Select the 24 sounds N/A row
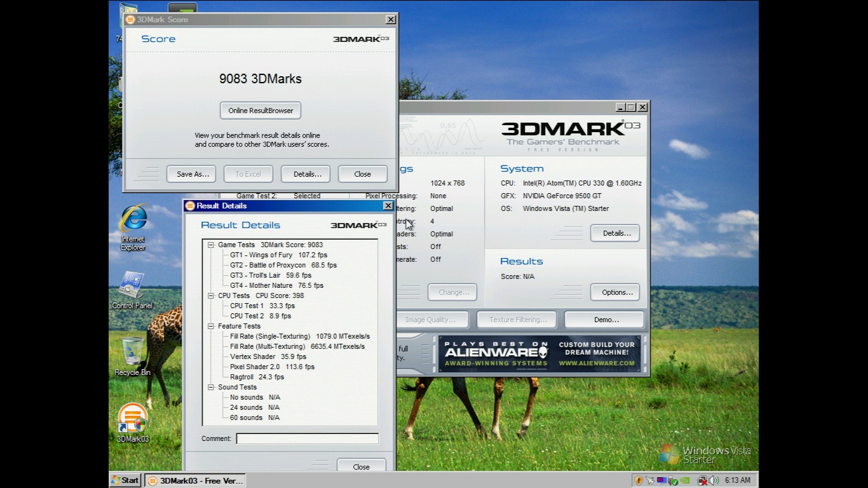 click(x=255, y=407)
